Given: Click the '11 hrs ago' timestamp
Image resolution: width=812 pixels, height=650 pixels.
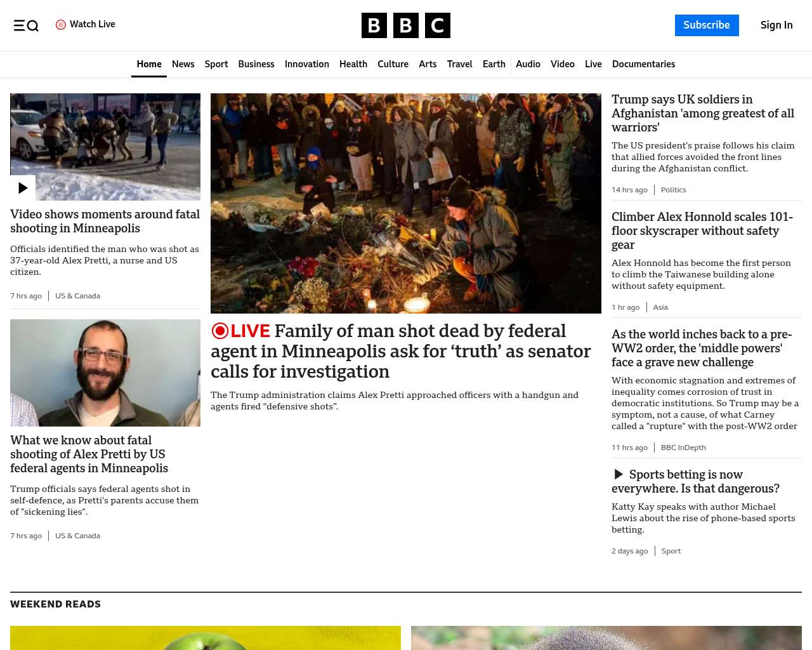Looking at the screenshot, I should coord(629,448).
